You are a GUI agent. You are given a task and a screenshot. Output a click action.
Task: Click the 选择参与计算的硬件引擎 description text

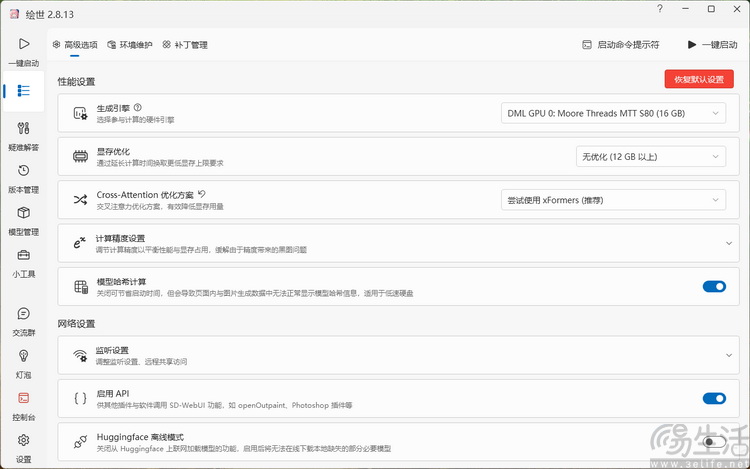tap(135, 120)
